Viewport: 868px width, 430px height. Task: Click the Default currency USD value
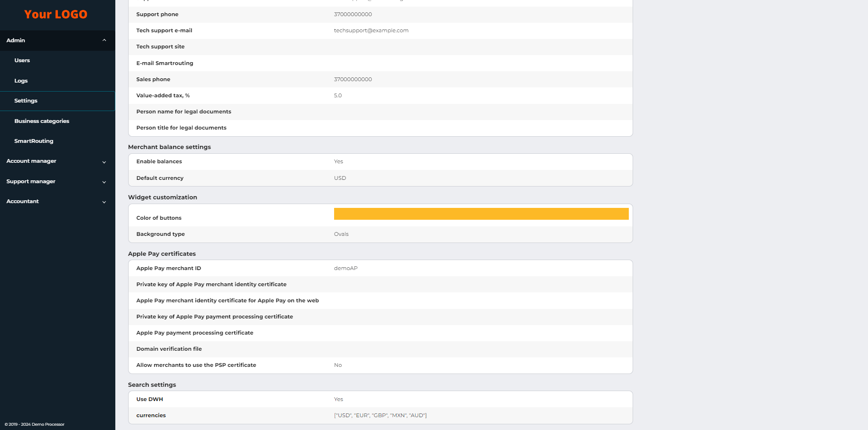340,178
